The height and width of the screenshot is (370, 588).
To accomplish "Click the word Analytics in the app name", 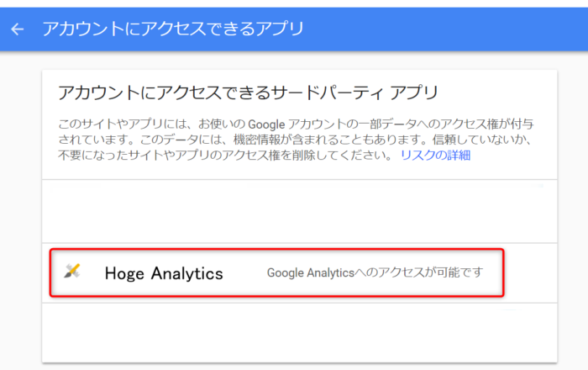I will tap(187, 273).
